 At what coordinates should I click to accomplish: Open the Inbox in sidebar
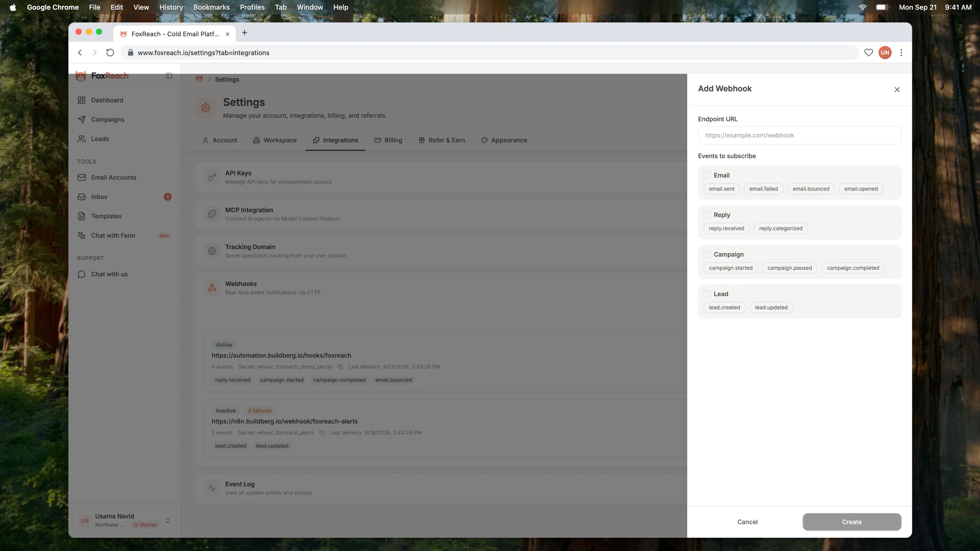tap(124, 197)
